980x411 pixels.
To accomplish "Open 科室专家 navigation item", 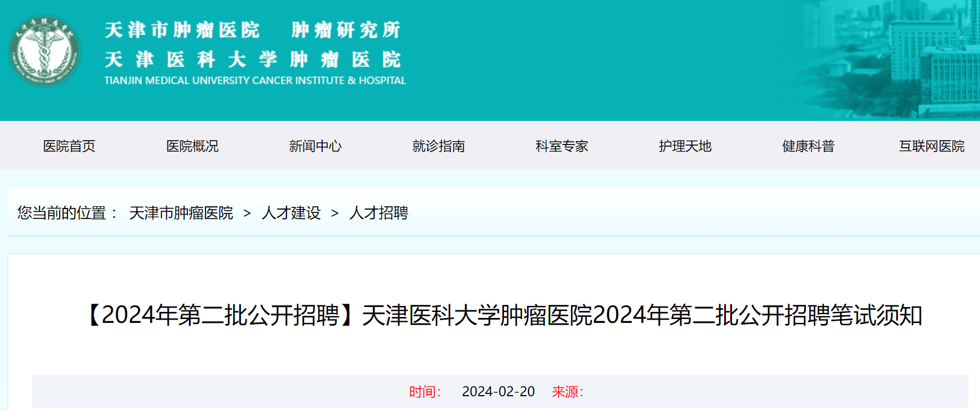I will point(562,146).
